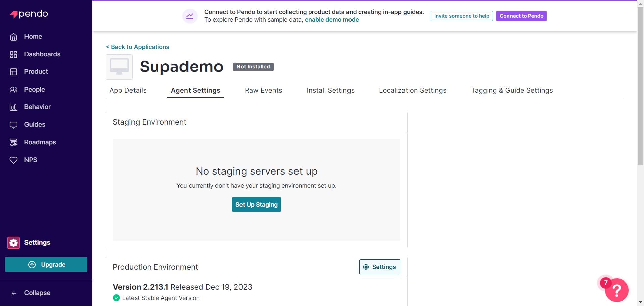Open the help question mark bubble
Screen dimensions: 644x306
616,290
